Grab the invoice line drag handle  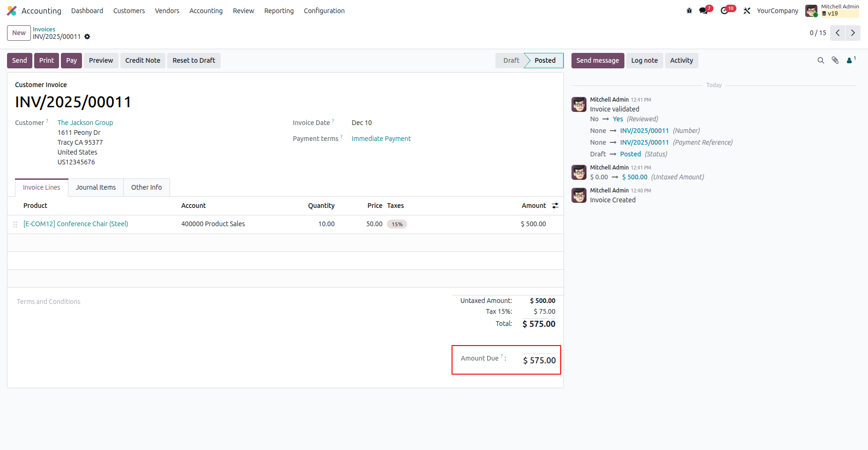click(x=15, y=225)
